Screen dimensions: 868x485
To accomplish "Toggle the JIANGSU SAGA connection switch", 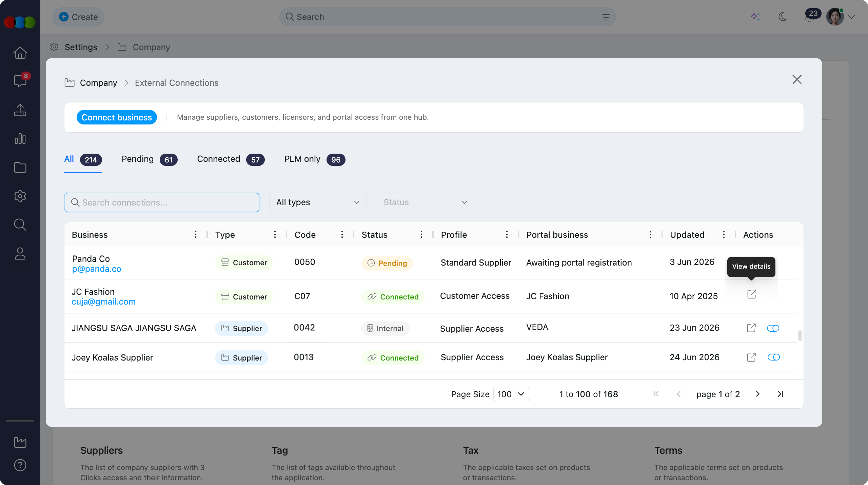I will 773,328.
